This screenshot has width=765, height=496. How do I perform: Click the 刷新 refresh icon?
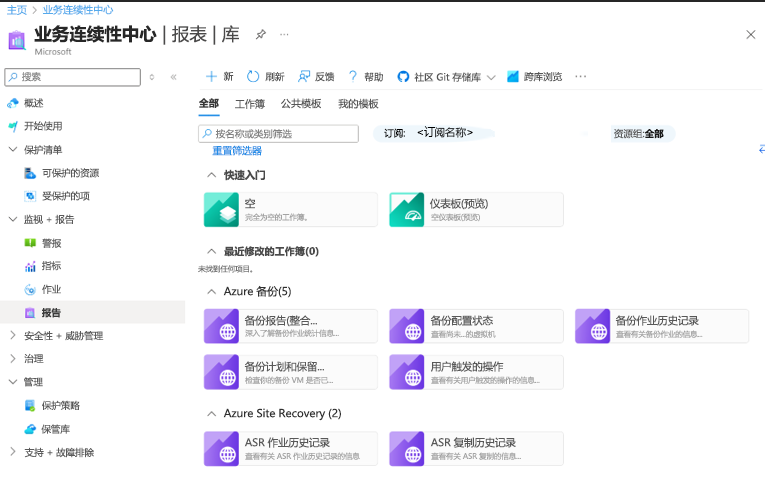(x=253, y=77)
